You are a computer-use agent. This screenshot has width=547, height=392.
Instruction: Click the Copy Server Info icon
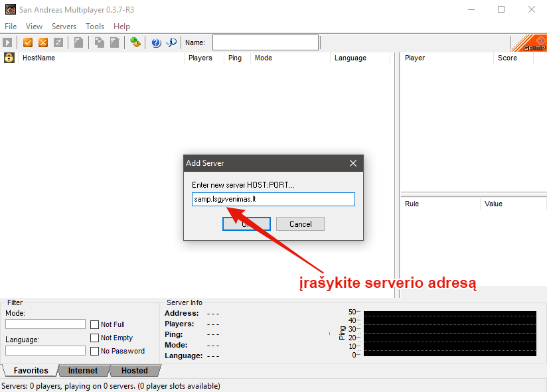(99, 42)
